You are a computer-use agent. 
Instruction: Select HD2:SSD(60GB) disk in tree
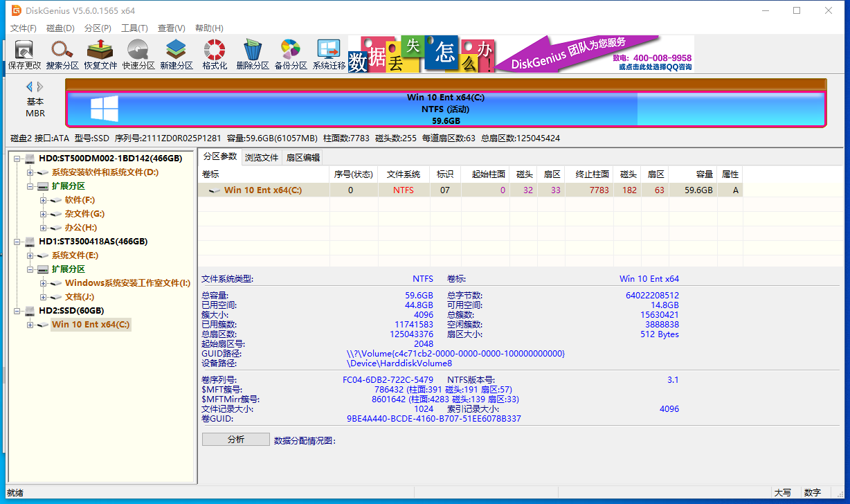[71, 311]
